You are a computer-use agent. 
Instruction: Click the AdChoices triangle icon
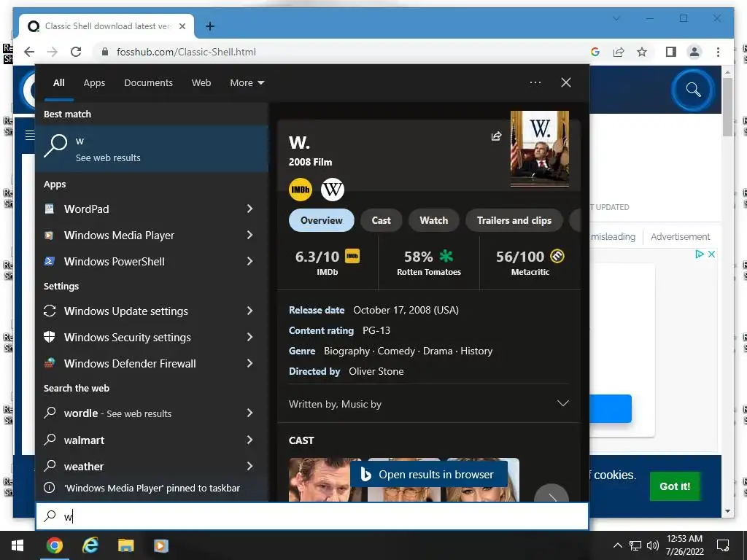pyautogui.click(x=700, y=254)
